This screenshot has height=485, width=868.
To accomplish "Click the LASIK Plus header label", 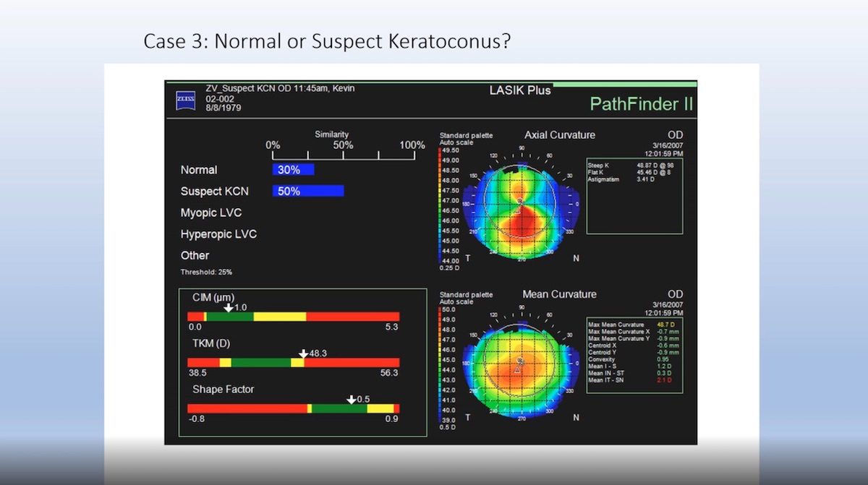I will point(520,90).
